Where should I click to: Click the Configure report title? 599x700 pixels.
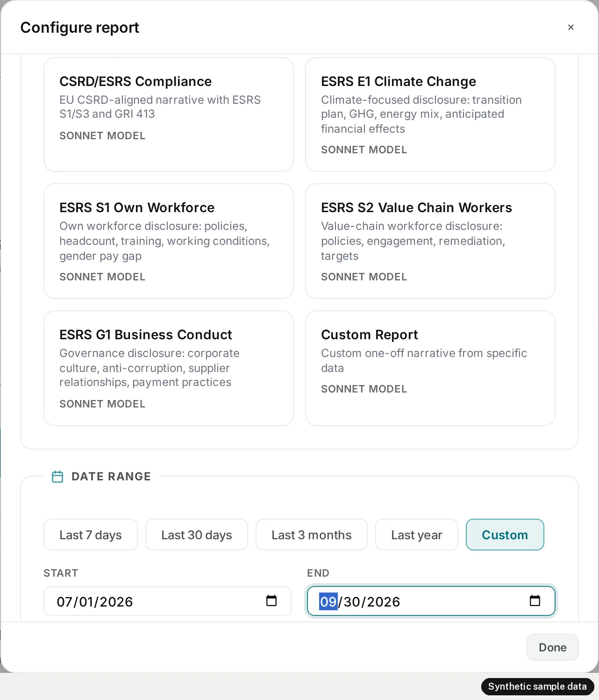click(x=80, y=28)
